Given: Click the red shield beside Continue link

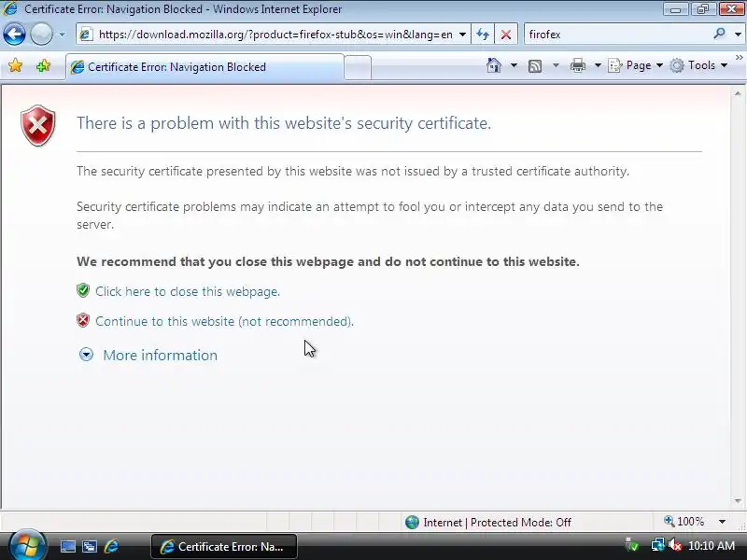Looking at the screenshot, I should (x=83, y=320).
